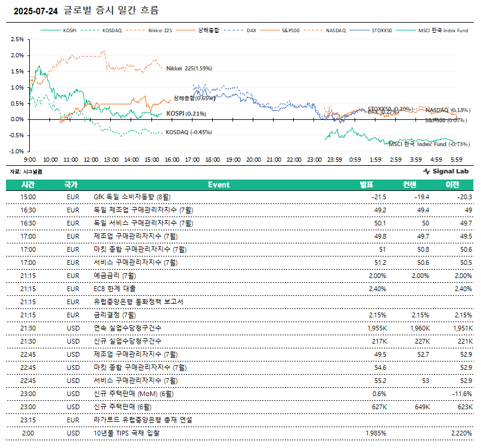Image resolution: width=481 pixels, height=448 pixels.
Task: Hide the Nikkei 225 legend series
Action: point(162,30)
